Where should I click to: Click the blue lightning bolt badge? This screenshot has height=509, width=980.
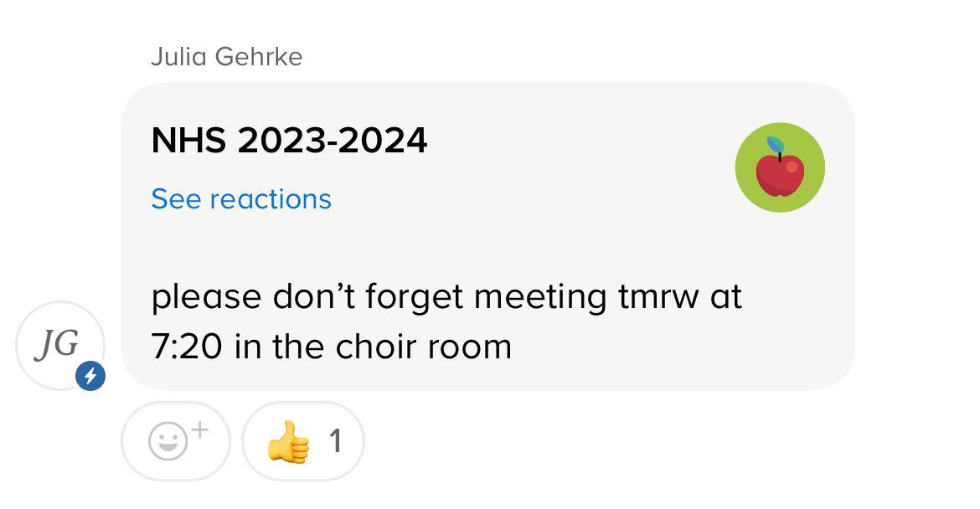(x=90, y=376)
